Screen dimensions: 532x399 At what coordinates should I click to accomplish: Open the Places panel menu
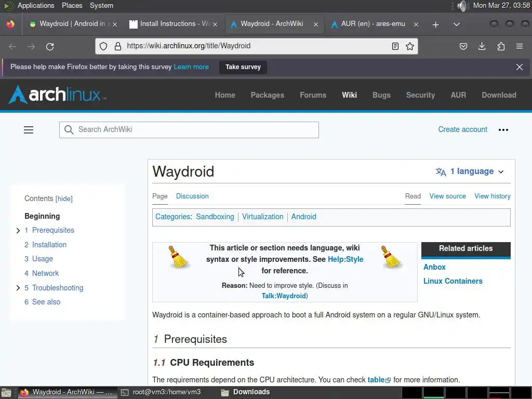pyautogui.click(x=72, y=5)
